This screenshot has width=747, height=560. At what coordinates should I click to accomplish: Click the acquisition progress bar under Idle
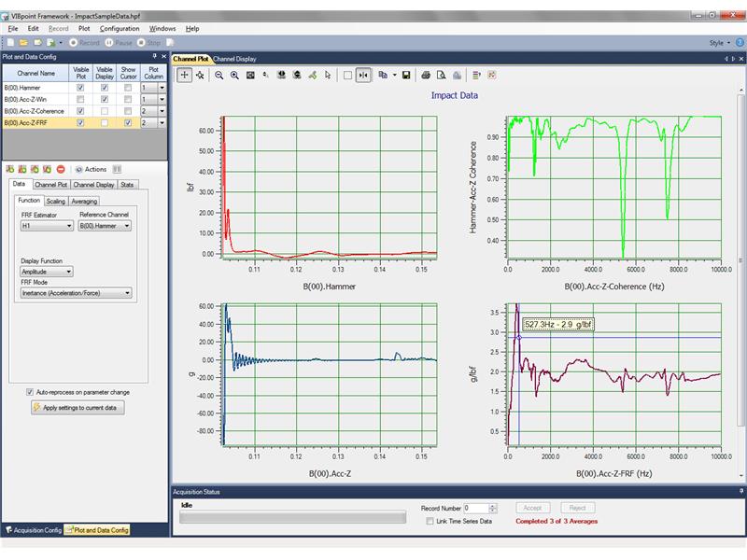(292, 517)
